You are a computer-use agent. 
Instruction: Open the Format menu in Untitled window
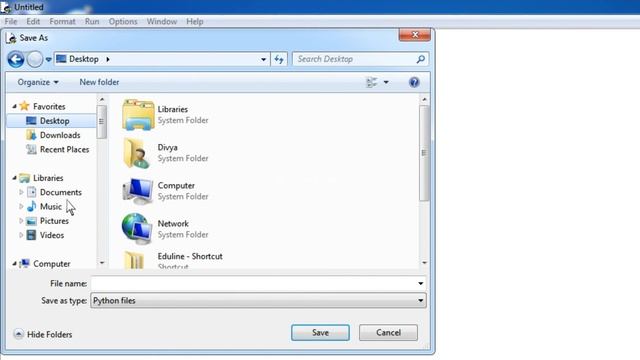pos(62,22)
